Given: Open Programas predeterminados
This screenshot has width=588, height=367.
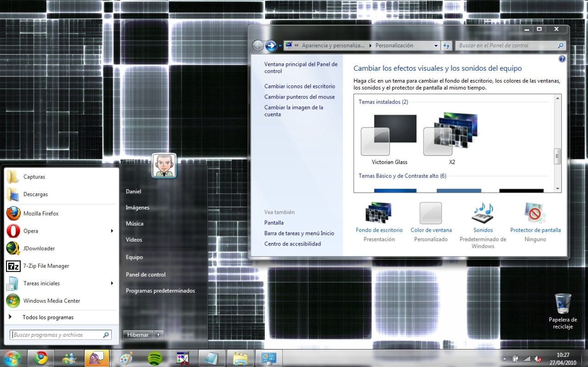Looking at the screenshot, I should tap(160, 290).
